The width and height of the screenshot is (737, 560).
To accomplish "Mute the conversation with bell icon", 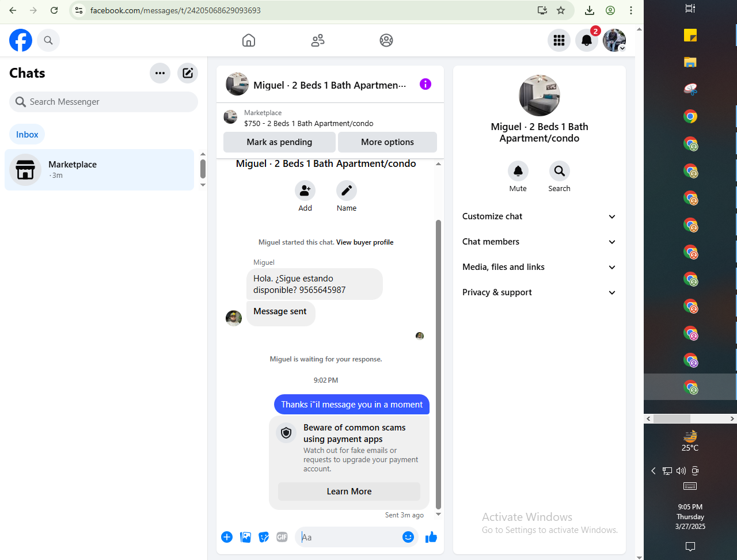I will click(518, 171).
